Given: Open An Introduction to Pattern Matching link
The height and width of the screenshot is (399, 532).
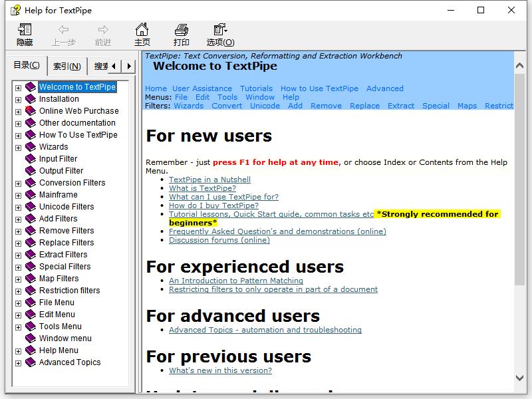Looking at the screenshot, I should point(235,281).
